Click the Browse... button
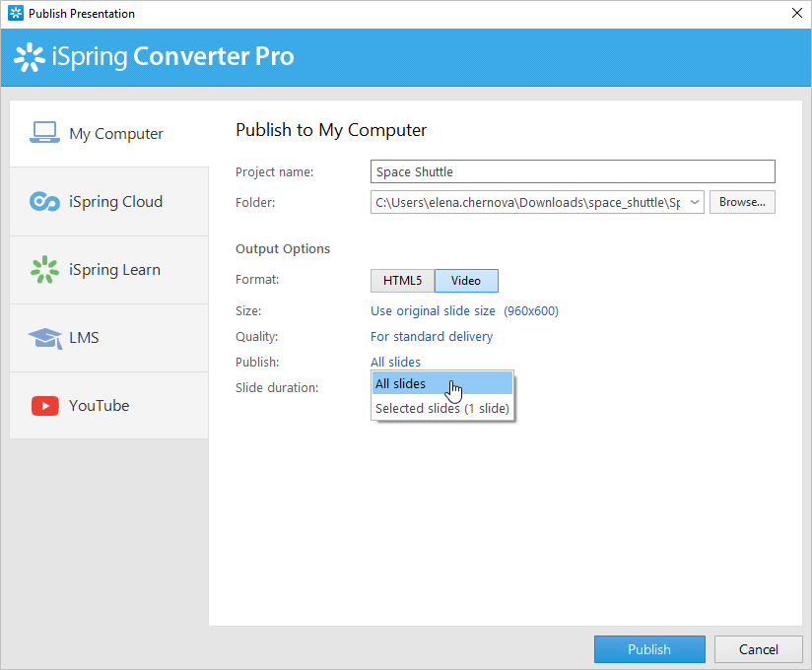 (742, 202)
